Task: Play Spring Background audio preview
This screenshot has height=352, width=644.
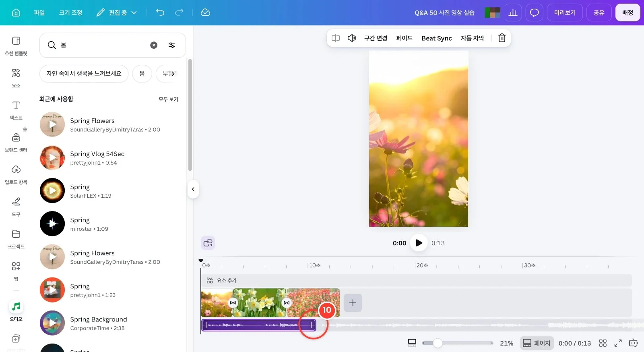Action: pos(52,323)
